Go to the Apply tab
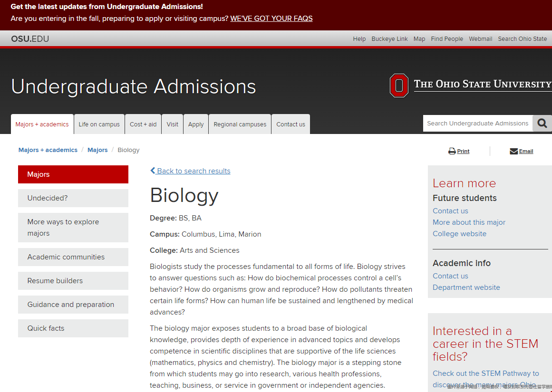Viewport: 552px width, 392px height. (x=196, y=124)
